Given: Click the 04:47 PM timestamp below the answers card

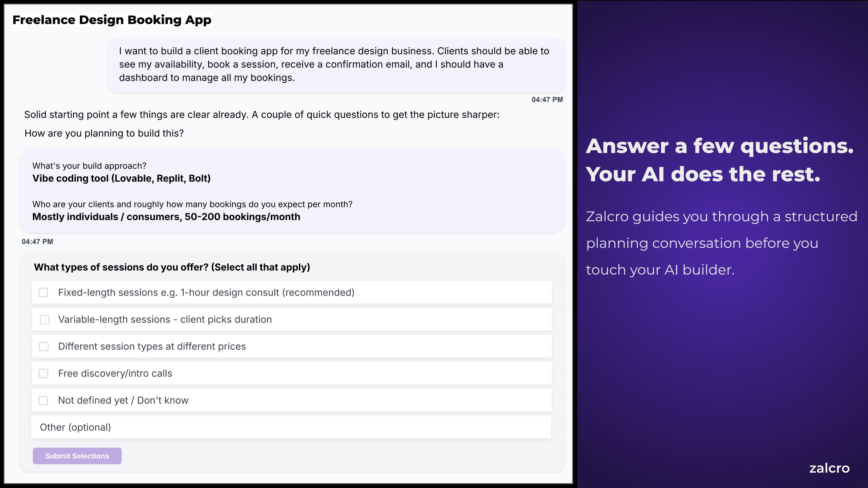Looking at the screenshot, I should coord(37,242).
